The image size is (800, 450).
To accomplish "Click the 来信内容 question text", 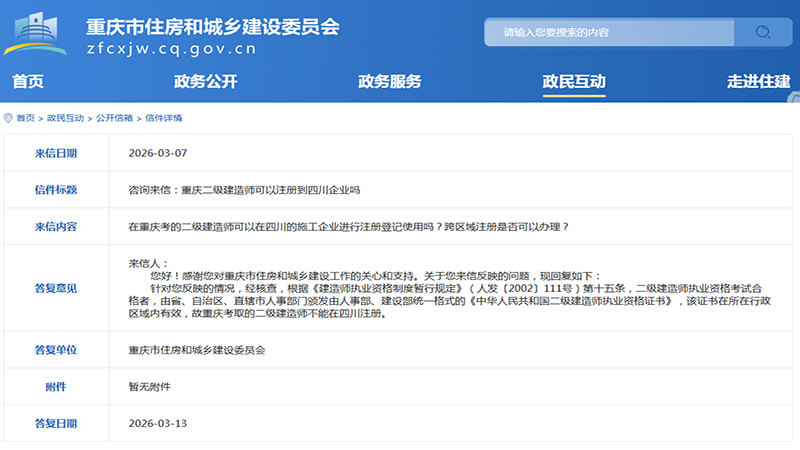I will tap(348, 227).
